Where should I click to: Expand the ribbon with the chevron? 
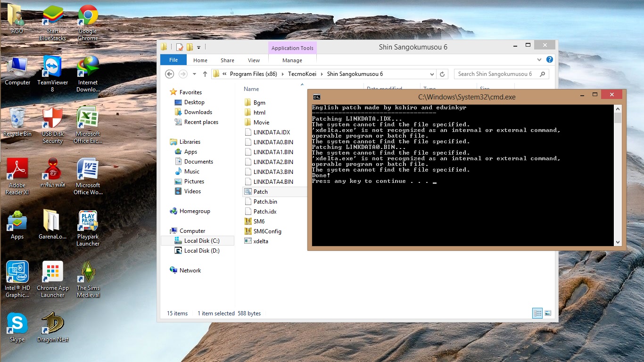coord(539,60)
